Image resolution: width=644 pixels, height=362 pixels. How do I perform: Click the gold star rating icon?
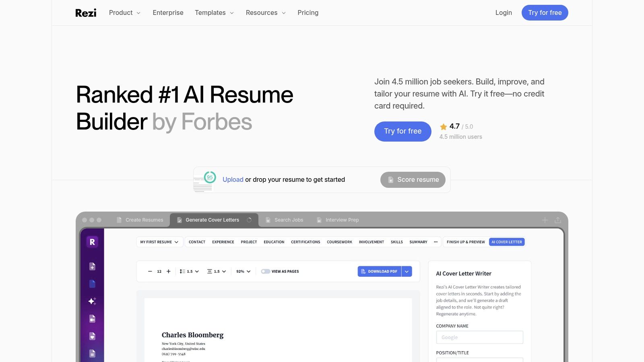click(x=444, y=127)
